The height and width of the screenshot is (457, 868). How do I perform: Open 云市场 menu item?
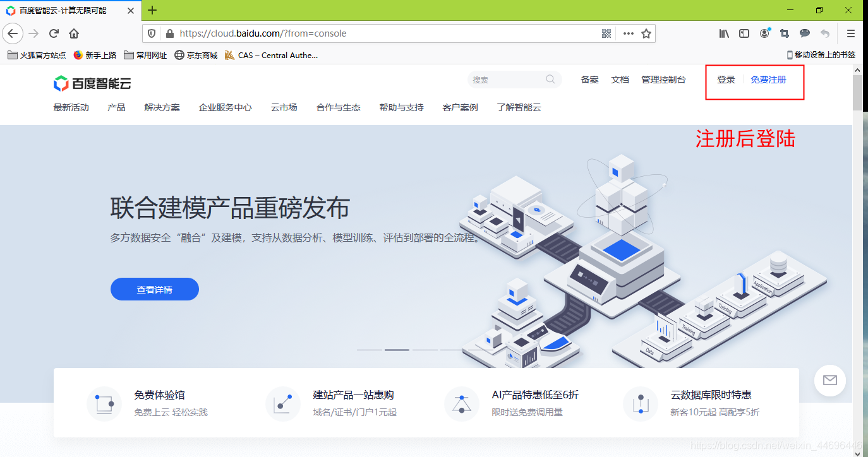coord(284,107)
